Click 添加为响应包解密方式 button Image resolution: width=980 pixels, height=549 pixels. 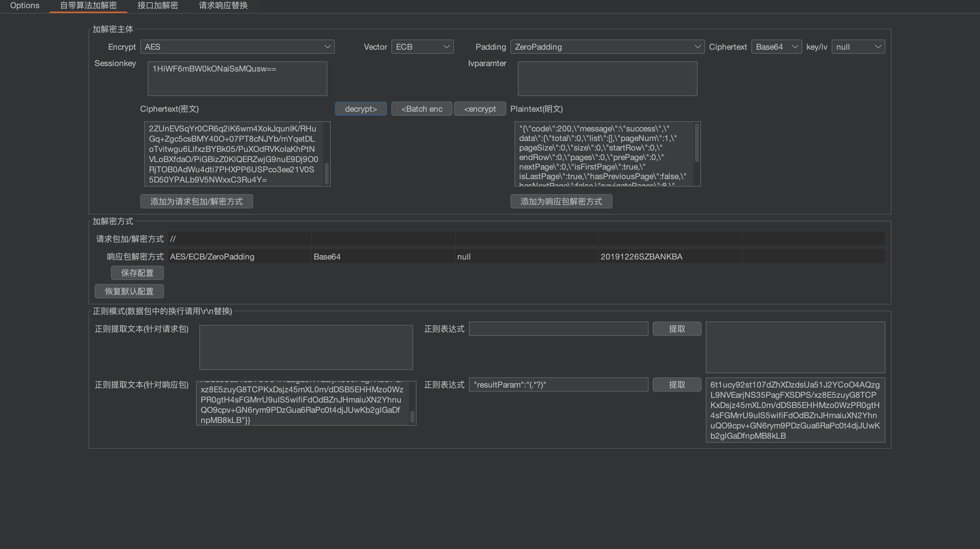(561, 201)
